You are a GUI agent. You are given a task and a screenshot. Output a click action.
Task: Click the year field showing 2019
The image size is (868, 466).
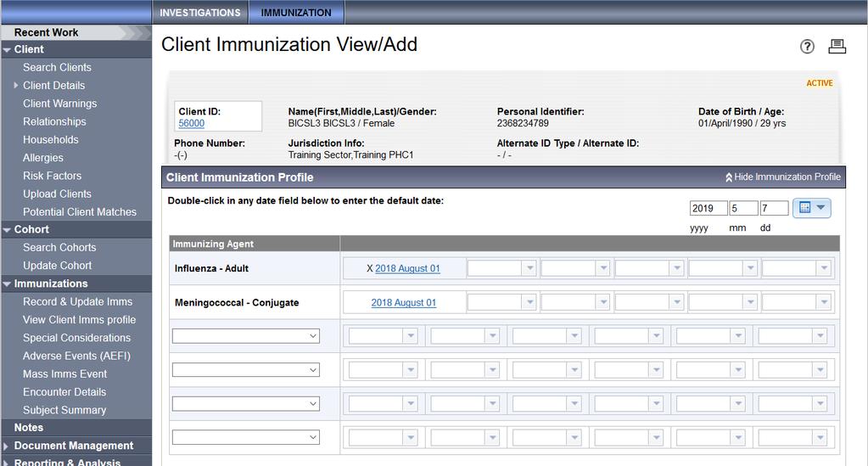708,208
